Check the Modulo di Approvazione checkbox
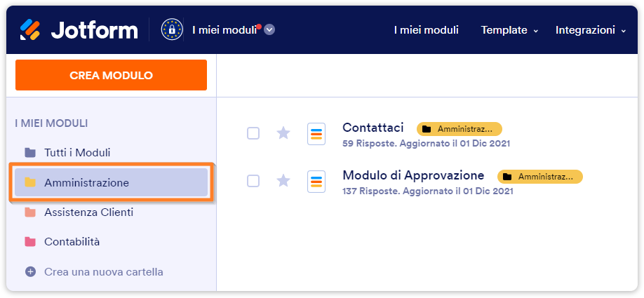 (x=253, y=181)
